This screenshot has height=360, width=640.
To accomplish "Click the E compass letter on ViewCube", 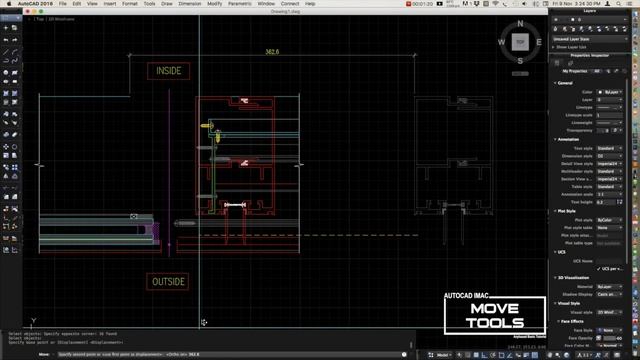I will click(x=539, y=42).
